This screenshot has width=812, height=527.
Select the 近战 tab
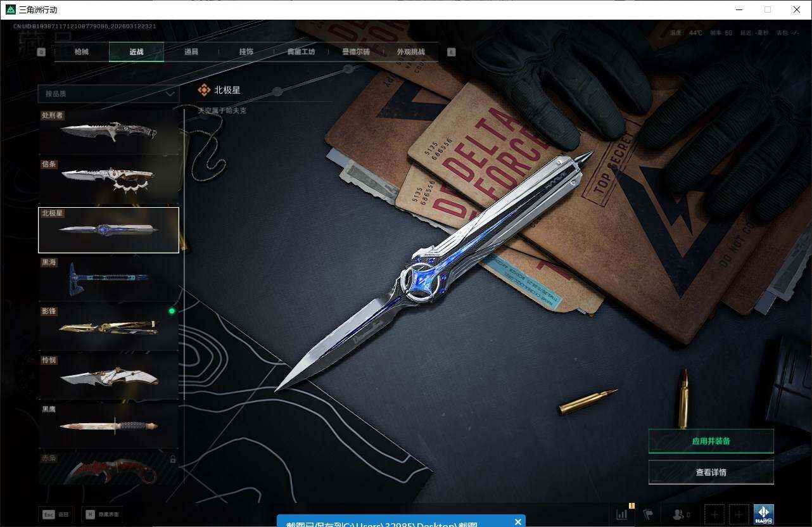click(136, 52)
